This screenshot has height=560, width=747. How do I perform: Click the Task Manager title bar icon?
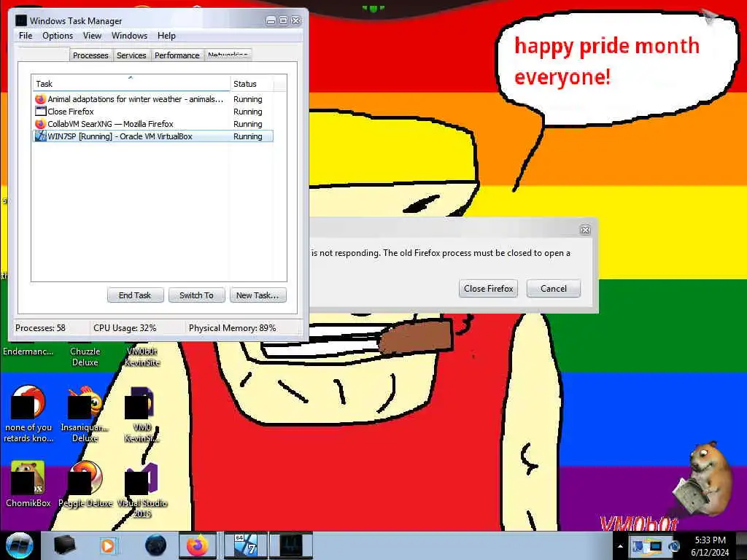21,20
